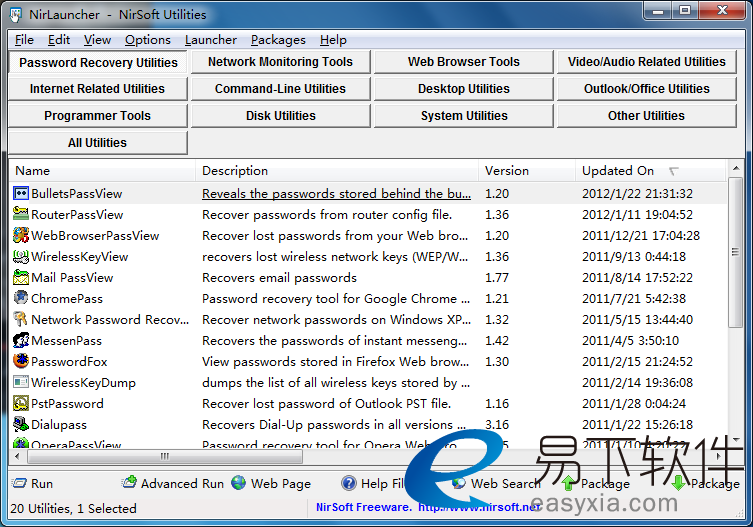Switch to Disk Utilities category
Screen dimensions: 753x527
coord(280,116)
